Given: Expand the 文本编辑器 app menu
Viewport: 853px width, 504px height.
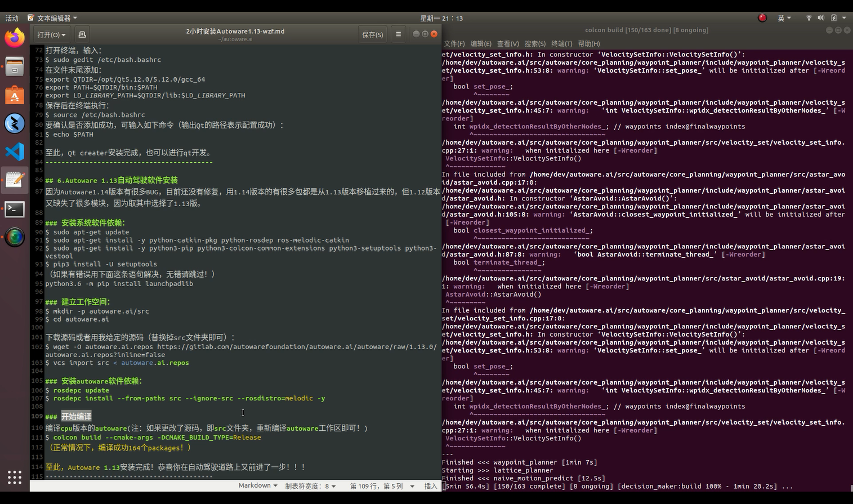Looking at the screenshot, I should [x=52, y=18].
